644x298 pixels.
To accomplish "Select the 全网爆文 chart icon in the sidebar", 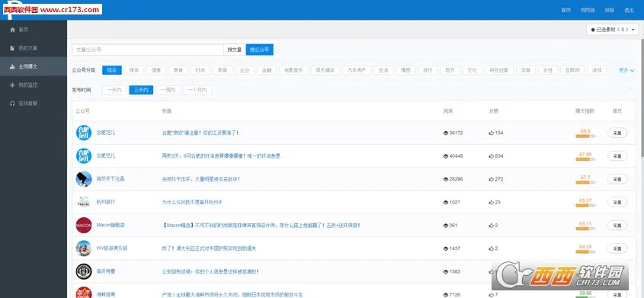I will [12, 66].
